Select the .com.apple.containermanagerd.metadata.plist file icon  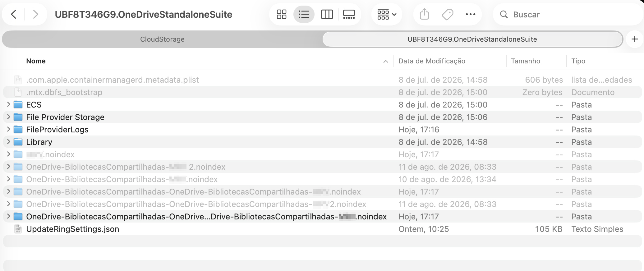coord(18,80)
